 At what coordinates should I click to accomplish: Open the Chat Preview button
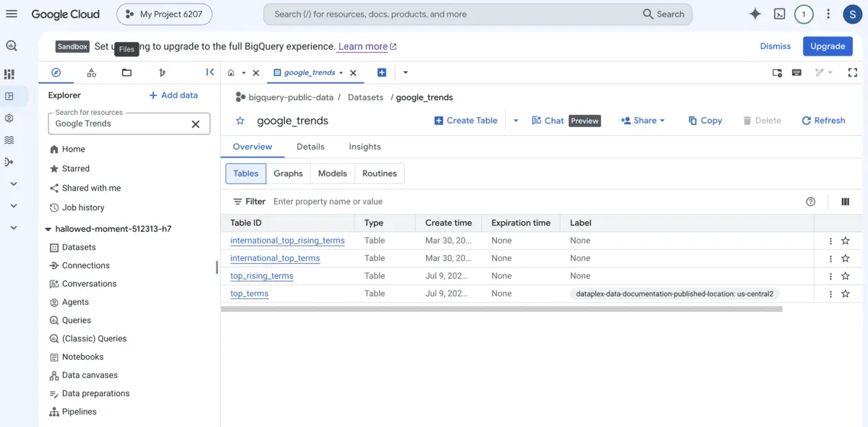pos(566,121)
